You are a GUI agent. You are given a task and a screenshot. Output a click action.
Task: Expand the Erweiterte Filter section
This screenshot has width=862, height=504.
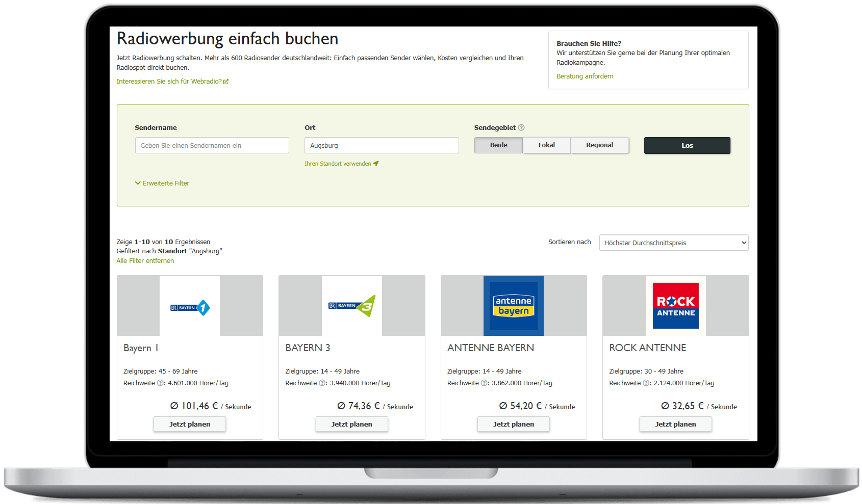pyautogui.click(x=162, y=183)
